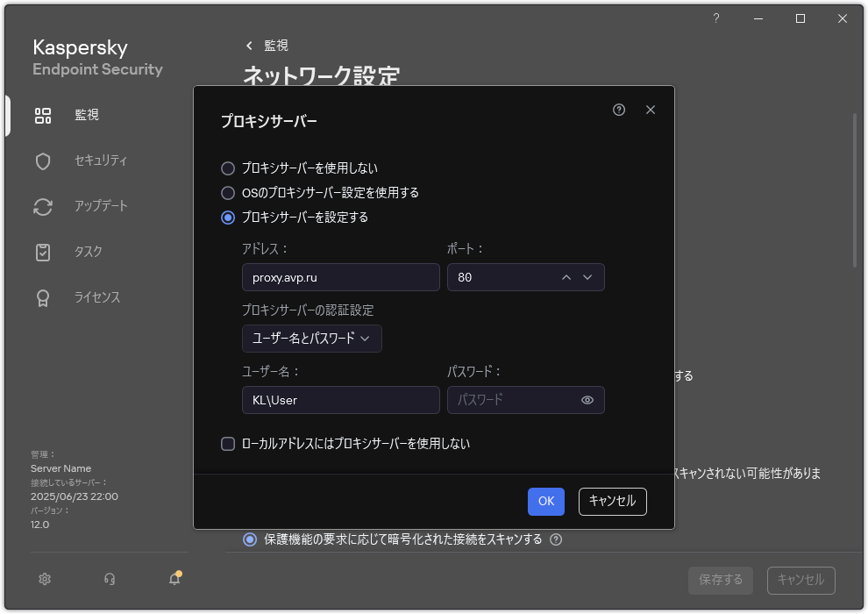Open help via the question mark icon
The image size is (868, 614).
pyautogui.click(x=619, y=110)
